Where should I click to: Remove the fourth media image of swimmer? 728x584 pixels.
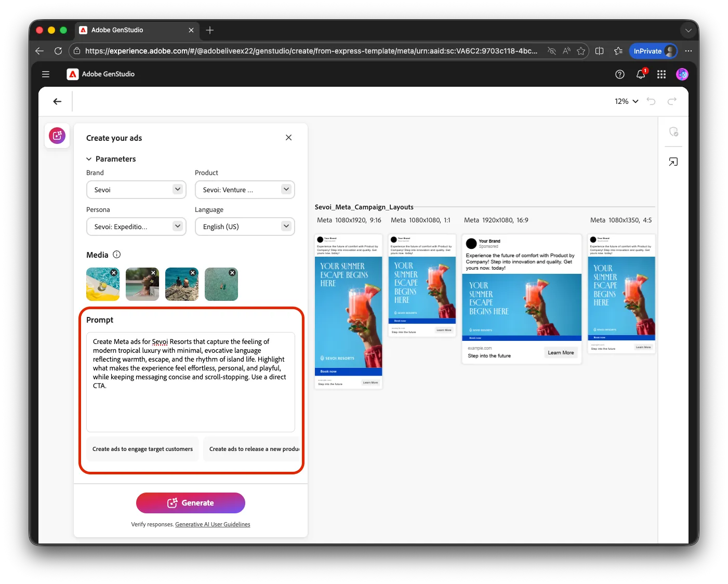point(232,273)
